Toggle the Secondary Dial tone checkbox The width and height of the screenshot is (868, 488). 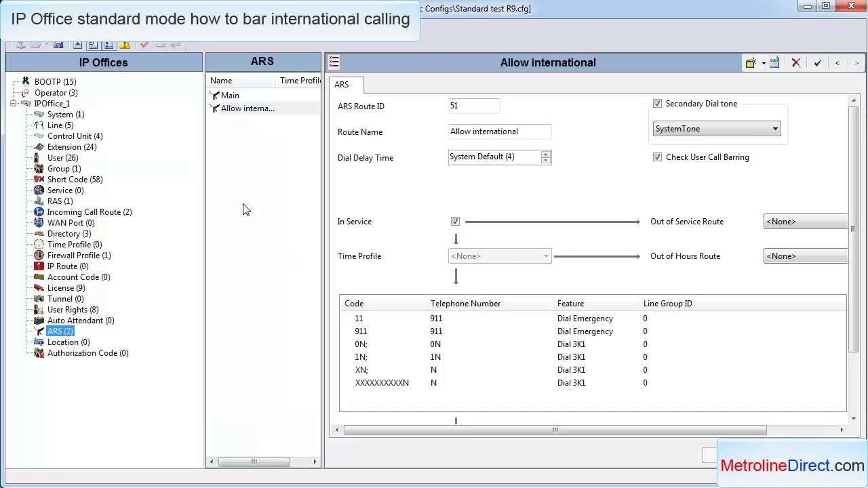coord(657,104)
